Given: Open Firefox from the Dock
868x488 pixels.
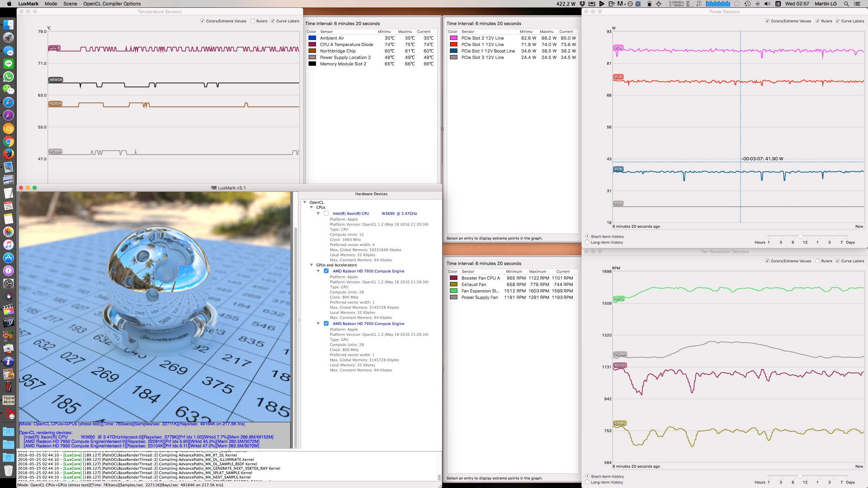Looking at the screenshot, I should 8,154.
